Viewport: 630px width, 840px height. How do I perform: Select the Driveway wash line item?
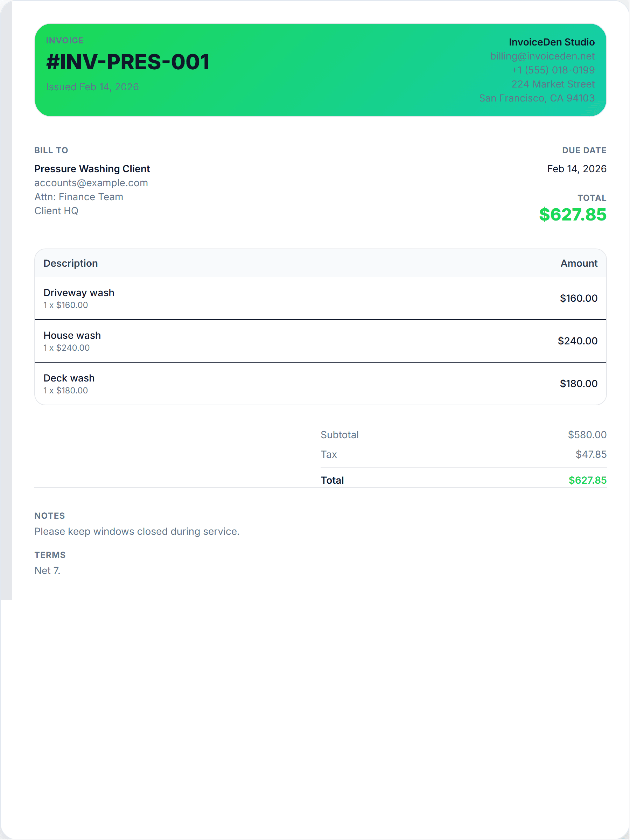(x=79, y=293)
